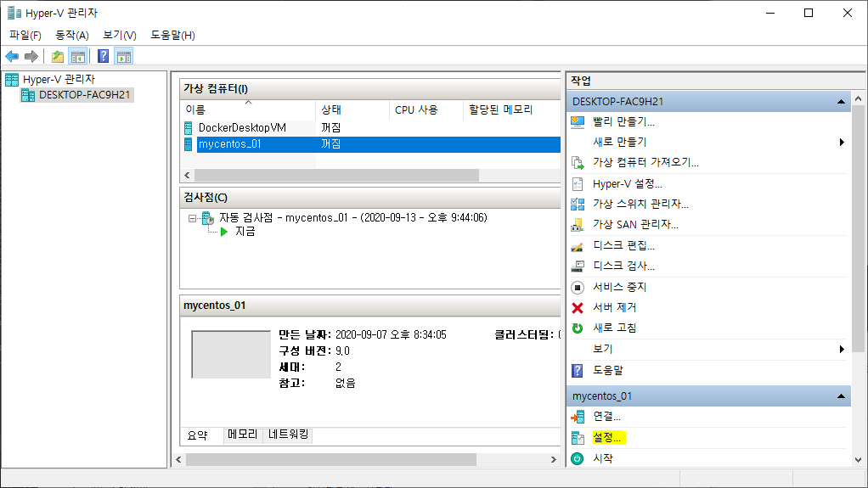The height and width of the screenshot is (488, 868).
Task: Click the green 시작 power icon
Action: tap(578, 458)
